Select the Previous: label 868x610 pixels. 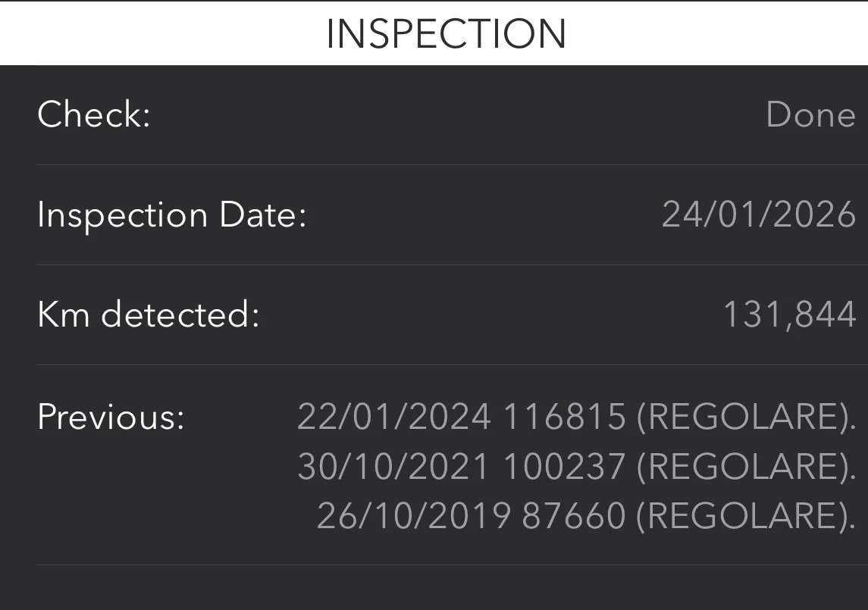pyautogui.click(x=111, y=417)
